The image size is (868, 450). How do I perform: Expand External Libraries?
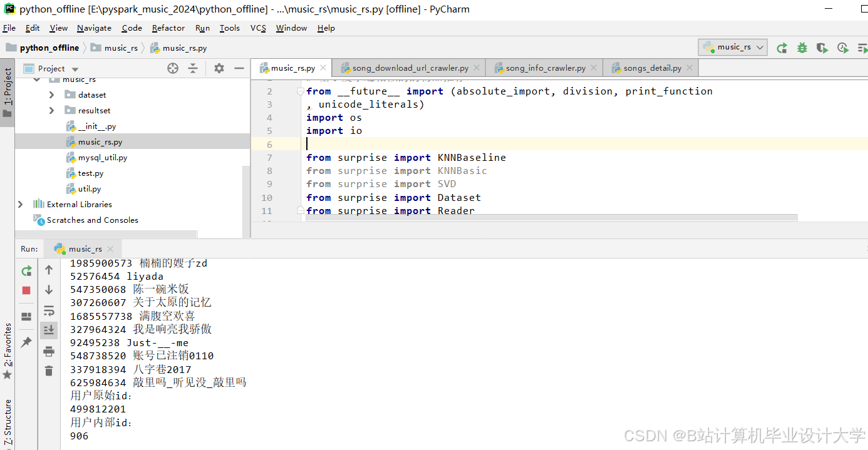21,204
